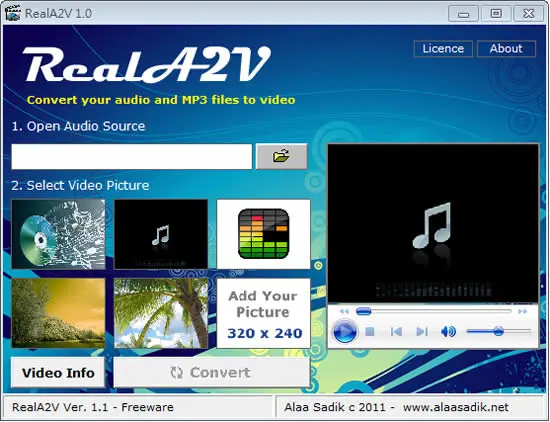This screenshot has height=422, width=550.
Task: Open the About dialog
Action: click(506, 48)
